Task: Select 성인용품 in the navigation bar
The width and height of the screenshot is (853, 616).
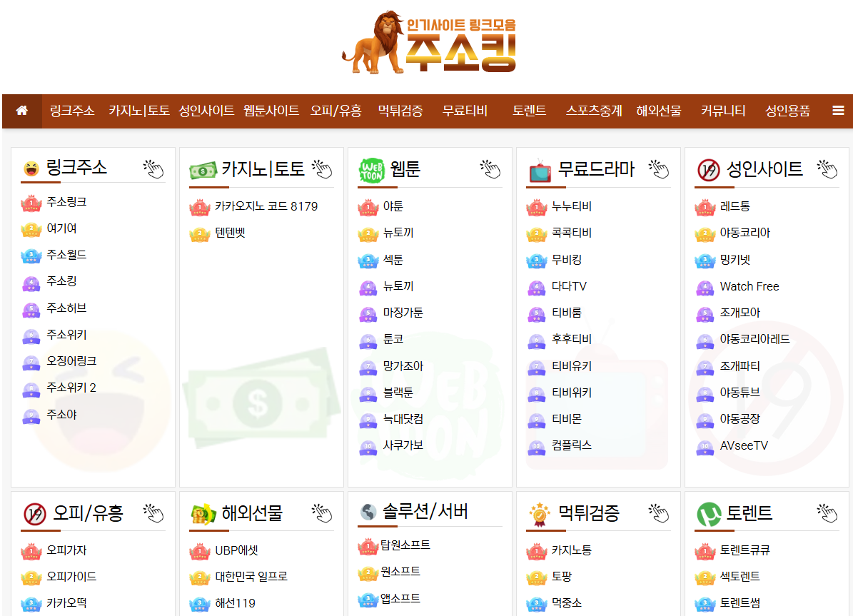Action: 788,111
